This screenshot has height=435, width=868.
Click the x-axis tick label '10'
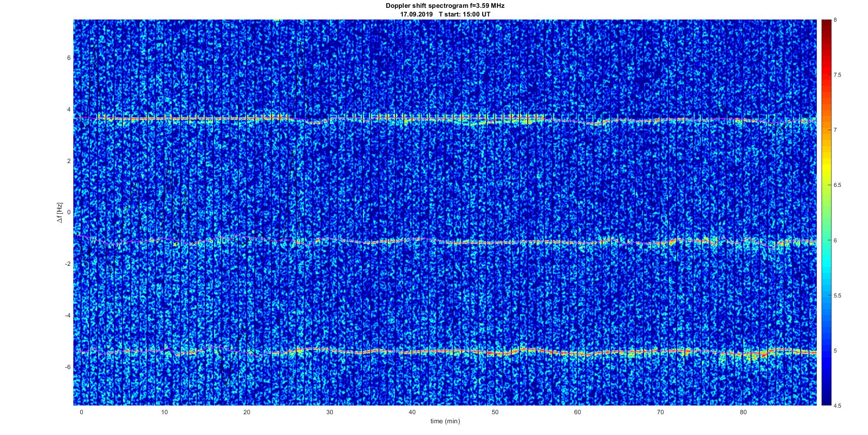(x=164, y=412)
